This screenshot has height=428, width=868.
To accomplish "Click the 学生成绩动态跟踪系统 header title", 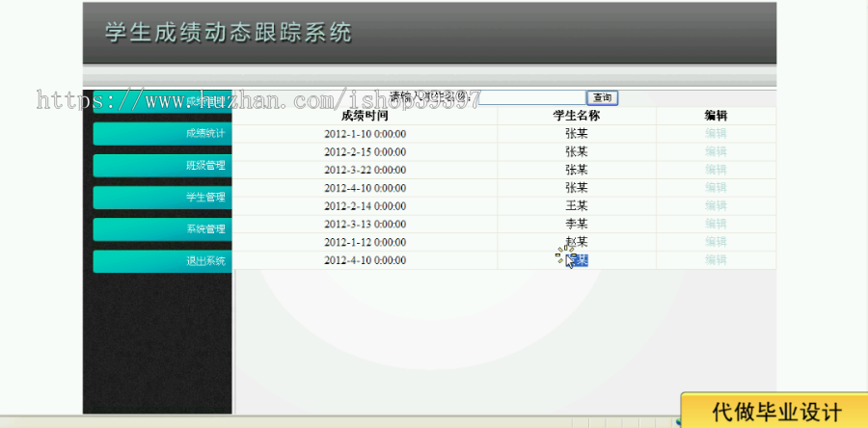I will tap(229, 33).
